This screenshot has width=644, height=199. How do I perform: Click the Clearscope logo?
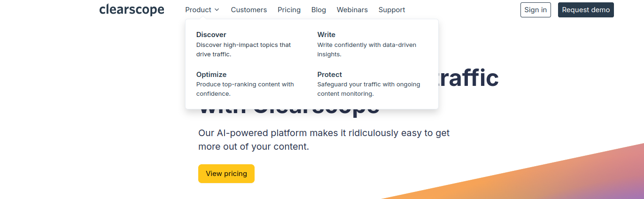132,9
